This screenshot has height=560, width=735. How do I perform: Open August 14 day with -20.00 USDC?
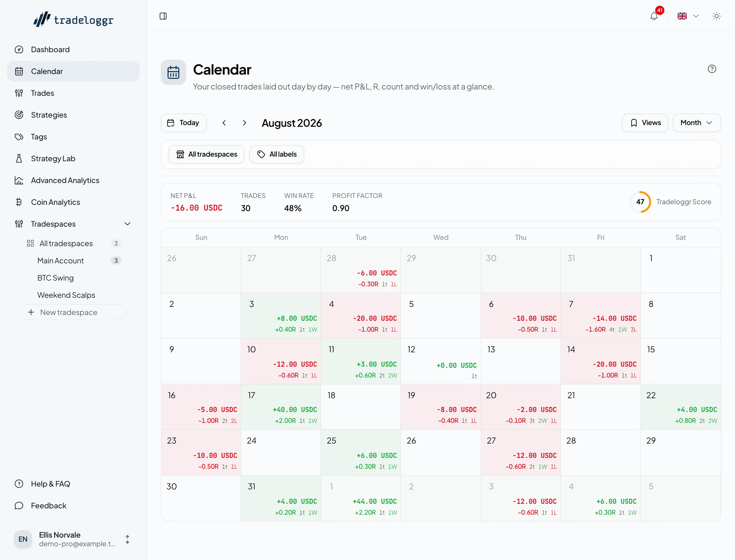pyautogui.click(x=601, y=361)
